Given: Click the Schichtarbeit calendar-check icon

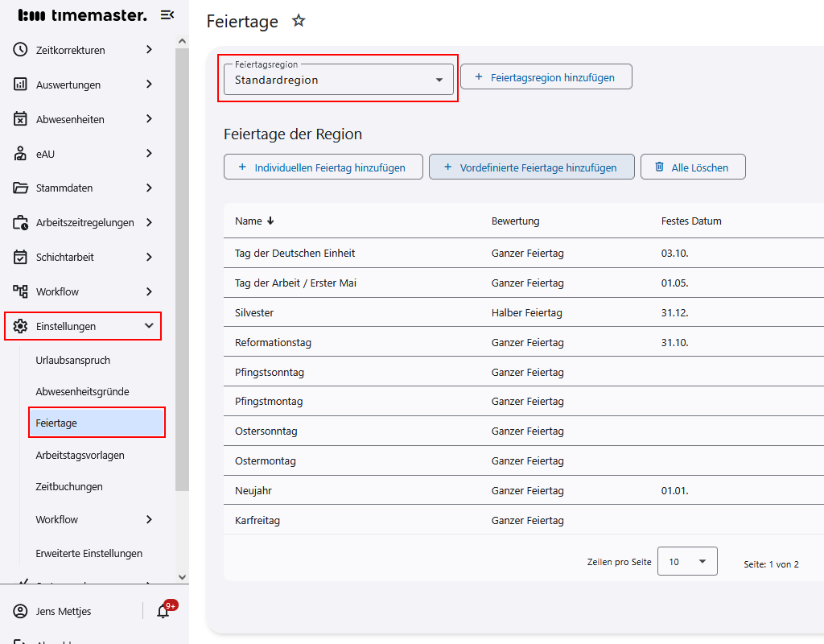Looking at the screenshot, I should coord(21,258).
